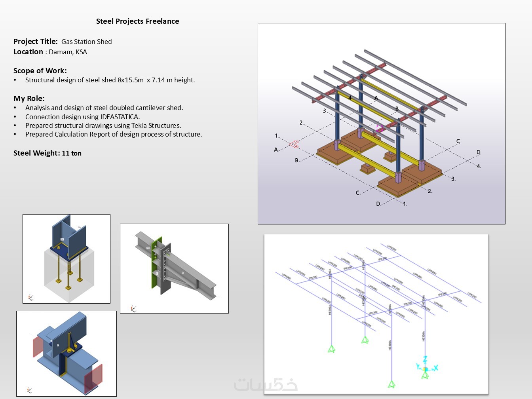Click the axis triad in base plate image
The width and height of the screenshot is (532, 399).
click(x=30, y=297)
